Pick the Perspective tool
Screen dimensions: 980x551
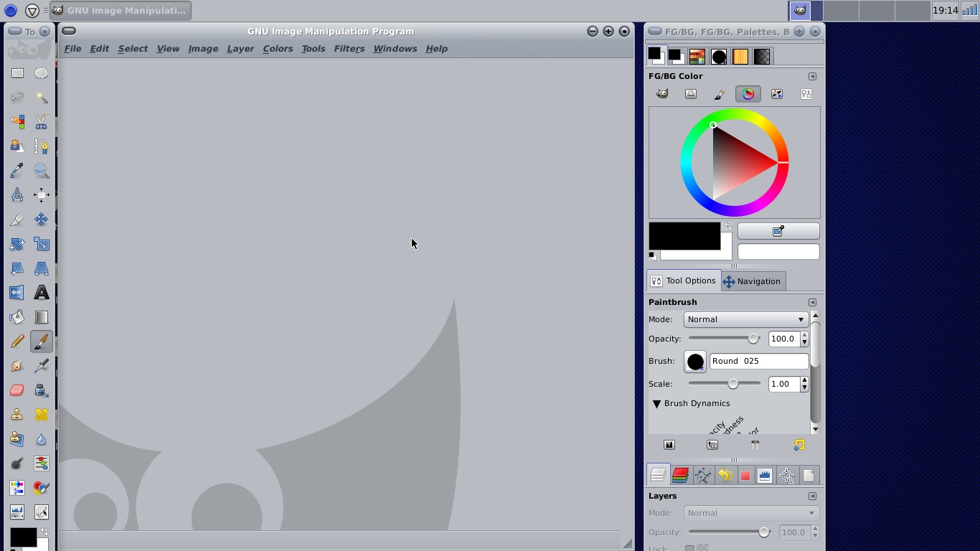point(42,268)
